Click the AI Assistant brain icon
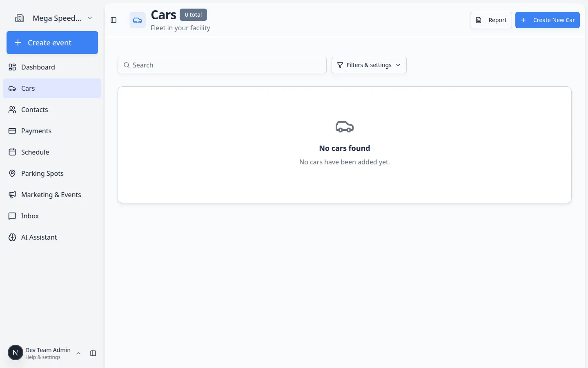The image size is (588, 368). coord(12,237)
